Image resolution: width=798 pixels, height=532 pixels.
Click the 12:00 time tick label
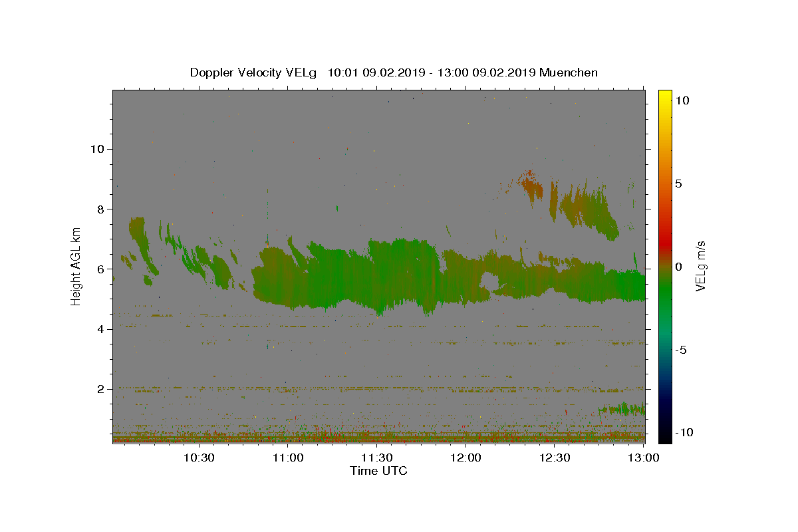tap(465, 458)
